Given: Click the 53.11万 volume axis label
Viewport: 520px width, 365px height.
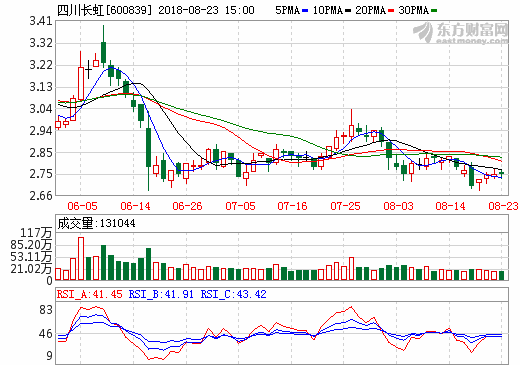Looking at the screenshot, I should pos(31,257).
